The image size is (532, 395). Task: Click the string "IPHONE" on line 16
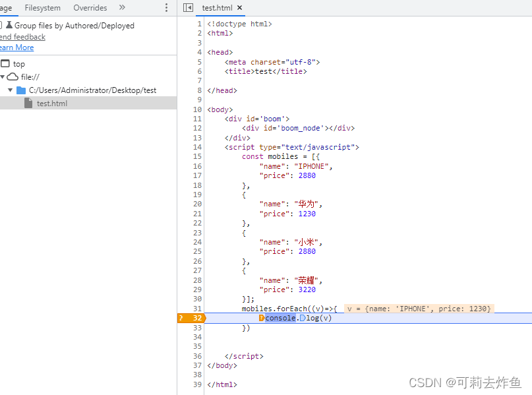coord(311,166)
